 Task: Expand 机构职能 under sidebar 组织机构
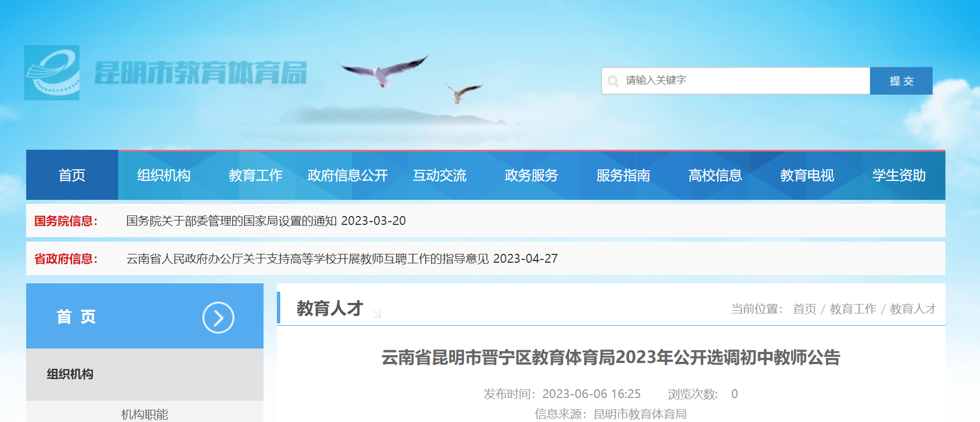144,414
